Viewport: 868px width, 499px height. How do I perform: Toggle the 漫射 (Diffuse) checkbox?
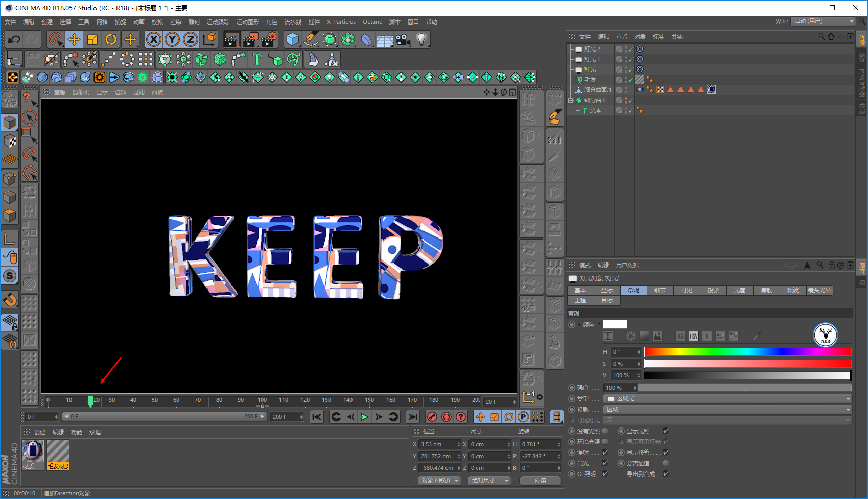[x=605, y=453]
